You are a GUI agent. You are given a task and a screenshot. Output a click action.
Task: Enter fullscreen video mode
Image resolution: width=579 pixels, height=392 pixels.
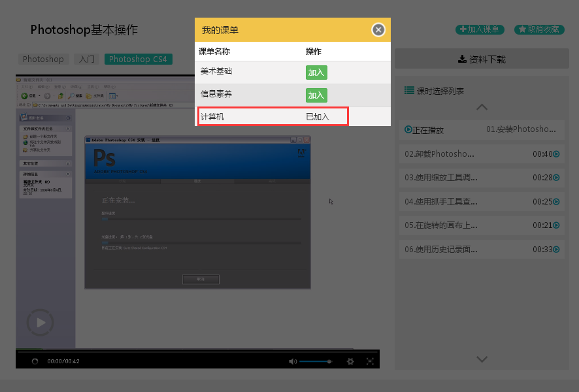pos(370,361)
